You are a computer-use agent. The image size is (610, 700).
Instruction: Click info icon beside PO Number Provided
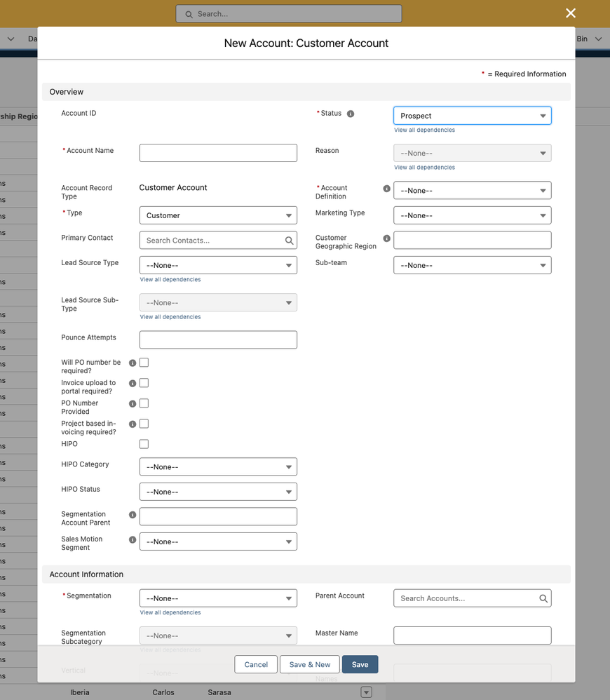pyautogui.click(x=133, y=403)
